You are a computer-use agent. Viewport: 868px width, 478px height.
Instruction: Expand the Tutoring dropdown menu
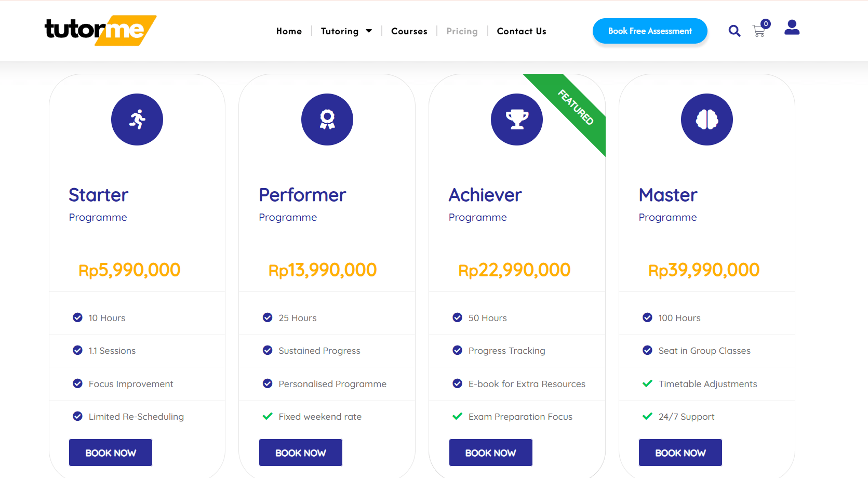pos(346,31)
